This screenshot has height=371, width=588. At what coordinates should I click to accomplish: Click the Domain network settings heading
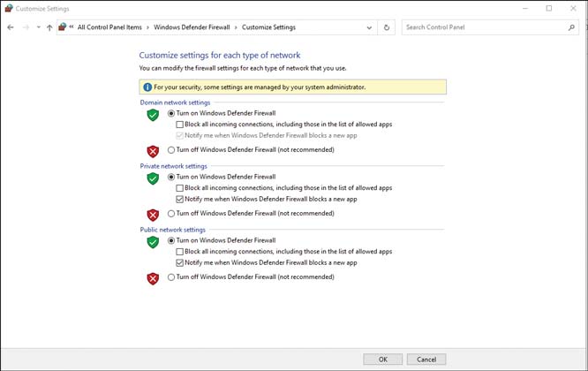coord(175,102)
